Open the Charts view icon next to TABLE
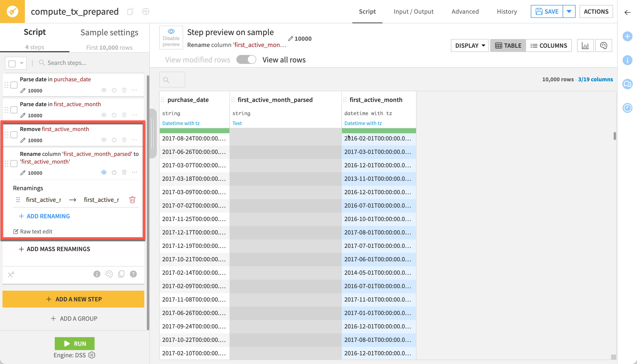Screen dimensions: 637x364 click(x=585, y=45)
